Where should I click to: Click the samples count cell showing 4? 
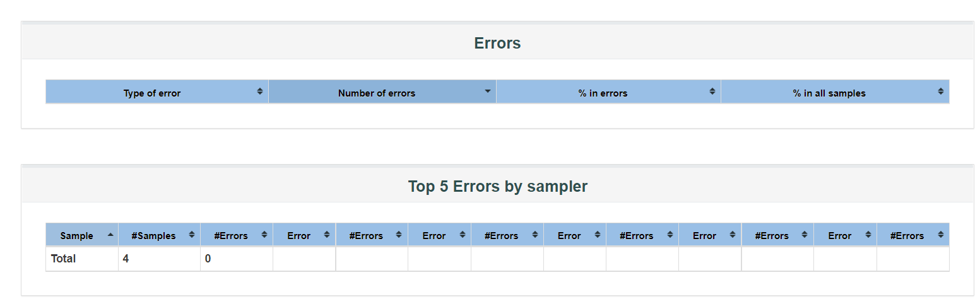(x=126, y=259)
